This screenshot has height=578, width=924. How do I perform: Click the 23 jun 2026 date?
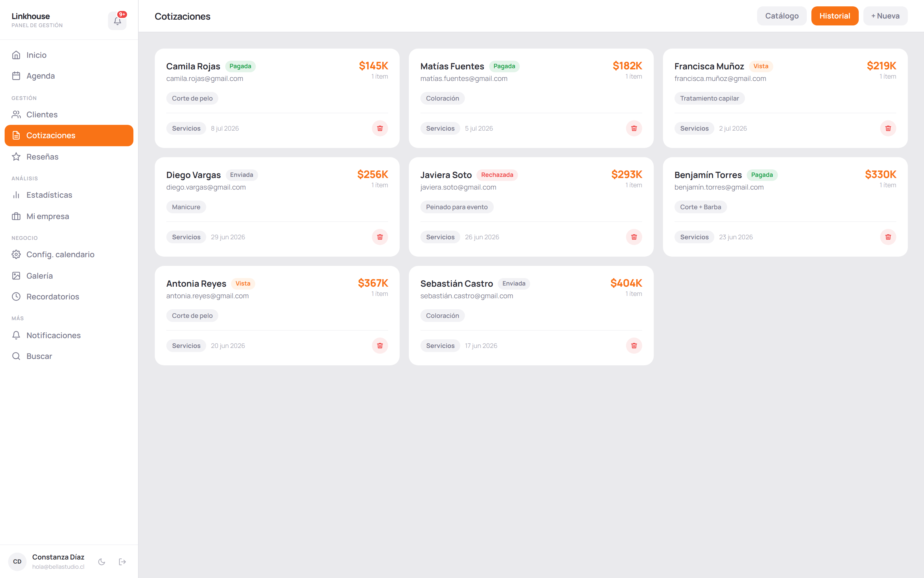(735, 237)
